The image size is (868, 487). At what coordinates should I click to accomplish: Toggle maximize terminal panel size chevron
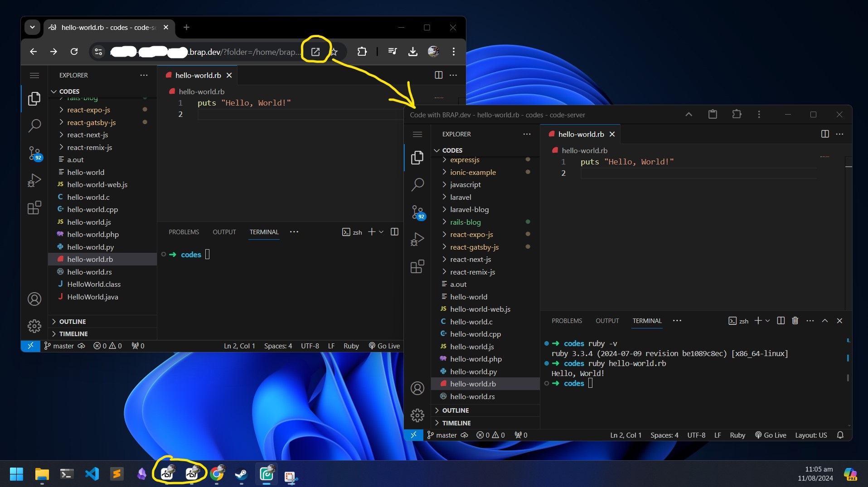pos(825,321)
